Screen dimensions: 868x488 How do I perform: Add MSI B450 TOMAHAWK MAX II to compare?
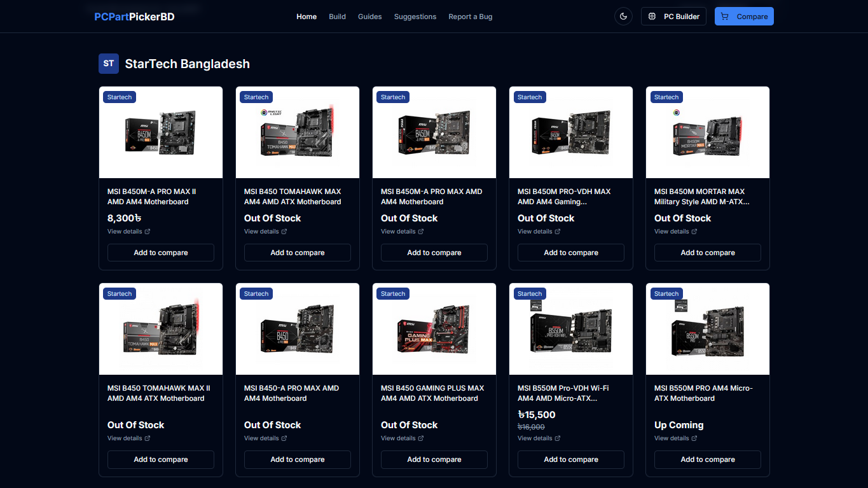[x=161, y=459]
